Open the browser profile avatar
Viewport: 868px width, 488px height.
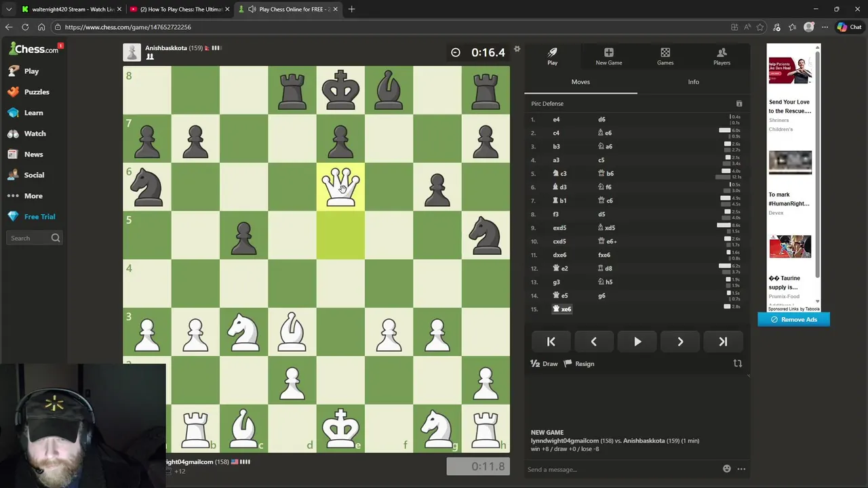point(808,27)
